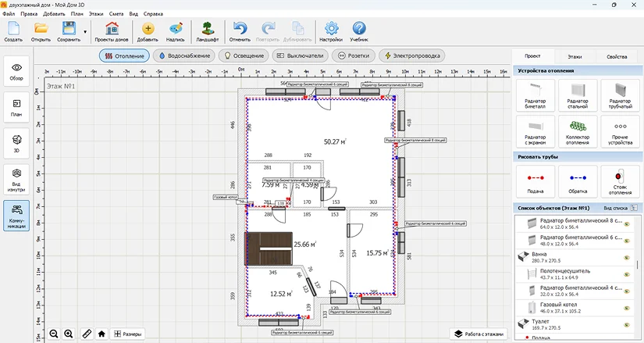The image size is (644, 343).
Task: Choose the heating riser (Стояк отопления) tool
Action: tap(620, 180)
